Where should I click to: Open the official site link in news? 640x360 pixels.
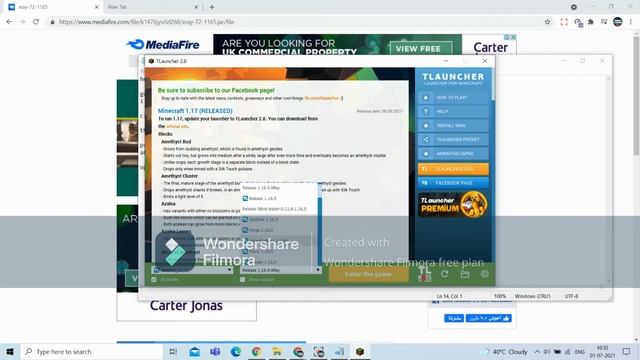(177, 127)
